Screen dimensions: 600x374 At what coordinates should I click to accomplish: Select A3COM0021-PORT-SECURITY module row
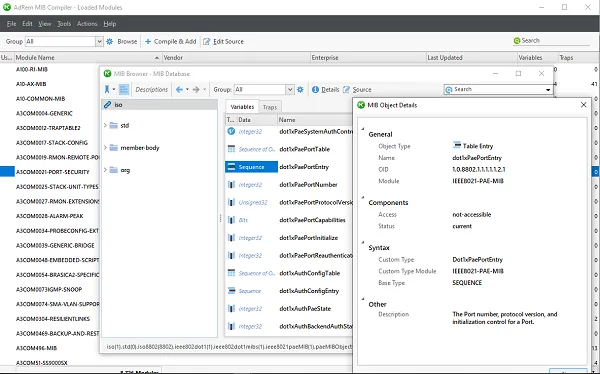52,172
